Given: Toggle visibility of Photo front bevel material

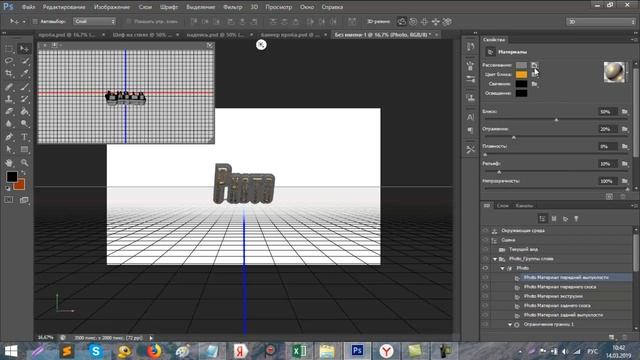Looking at the screenshot, I should pyautogui.click(x=485, y=287).
